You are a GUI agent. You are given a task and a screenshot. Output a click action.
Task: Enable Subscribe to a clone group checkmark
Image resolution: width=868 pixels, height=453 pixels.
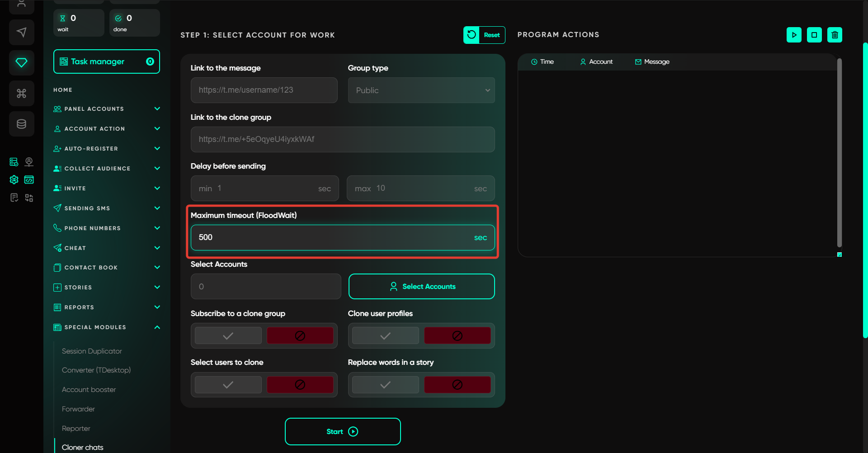click(228, 336)
